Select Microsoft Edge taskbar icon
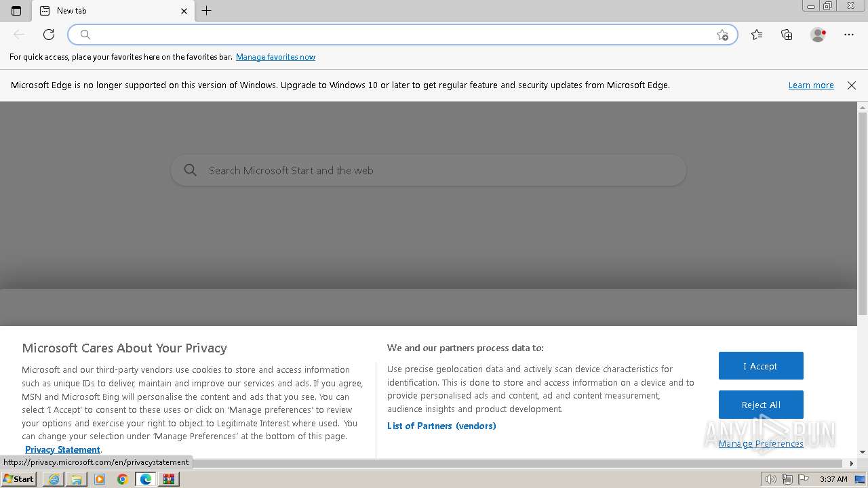 point(146,479)
